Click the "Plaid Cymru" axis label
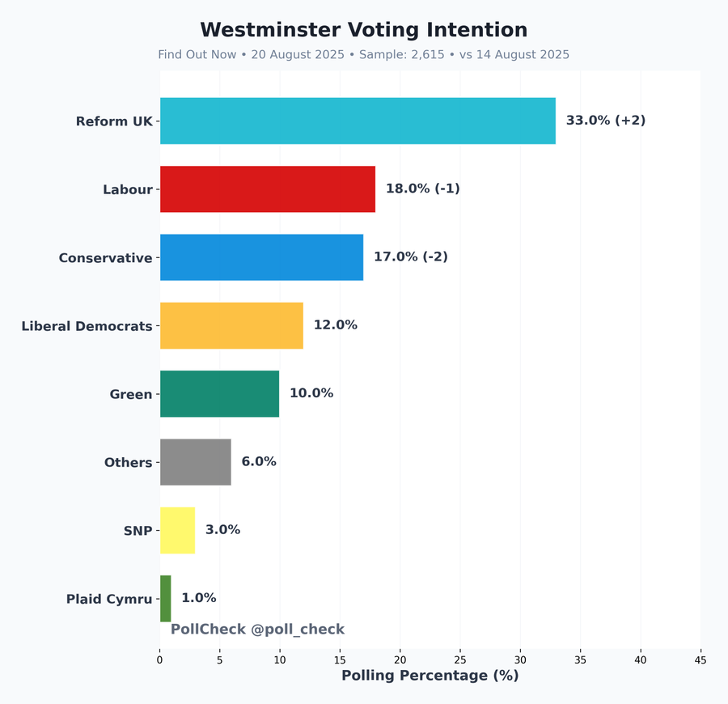The height and width of the screenshot is (704, 728). 109,600
